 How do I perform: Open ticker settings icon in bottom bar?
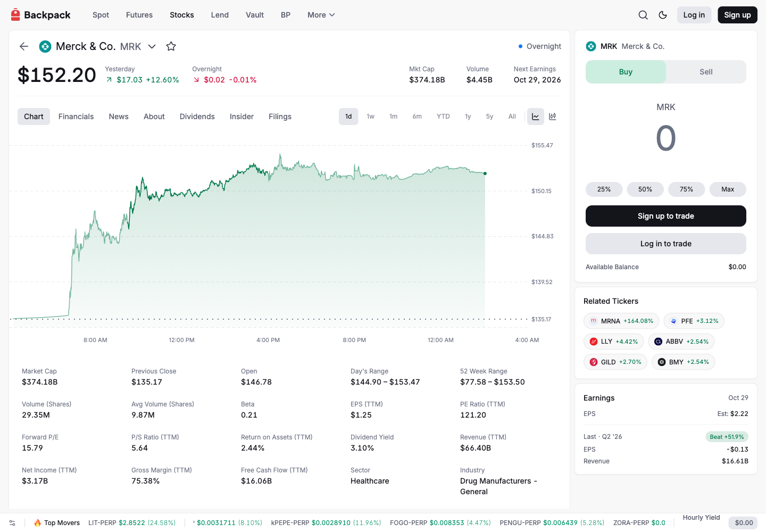[x=12, y=523]
